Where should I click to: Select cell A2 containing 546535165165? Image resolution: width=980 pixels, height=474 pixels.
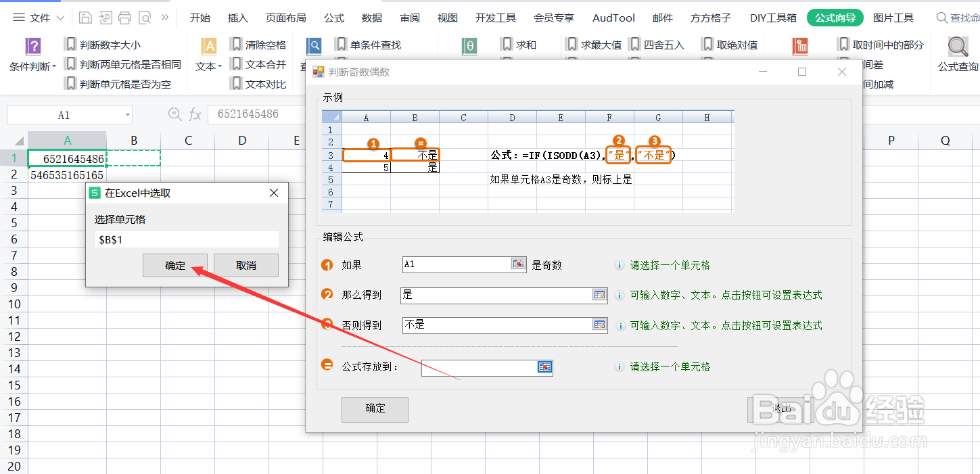(x=67, y=174)
